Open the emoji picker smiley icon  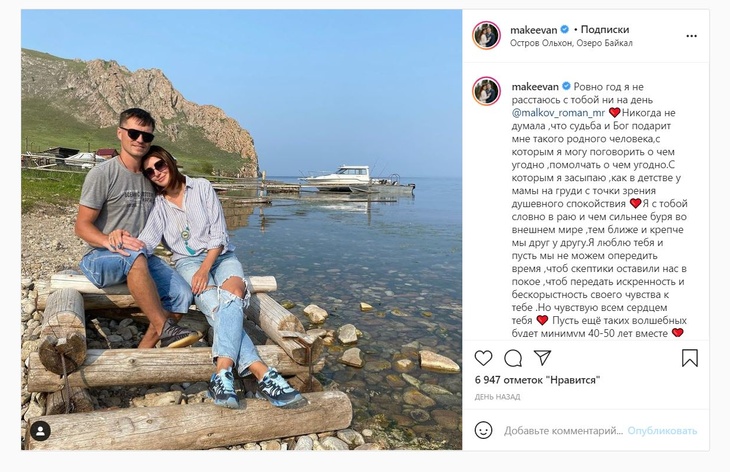click(484, 430)
